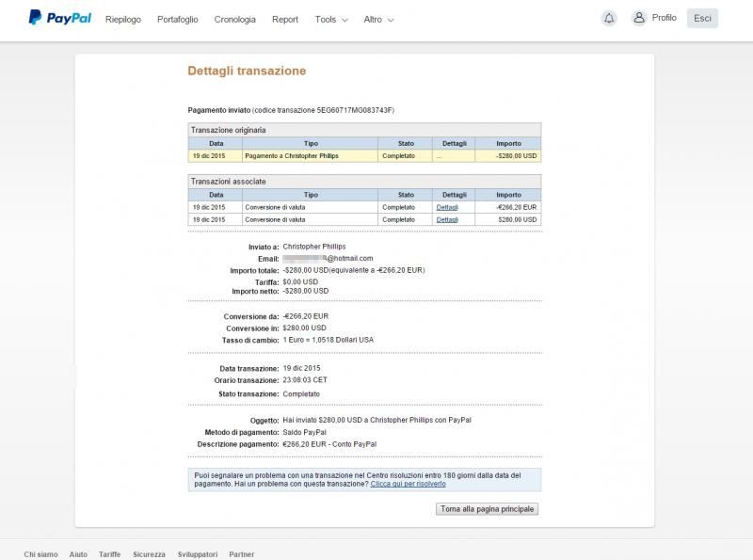This screenshot has width=753, height=560.
Task: Open the Partner footer link
Action: 242,554
